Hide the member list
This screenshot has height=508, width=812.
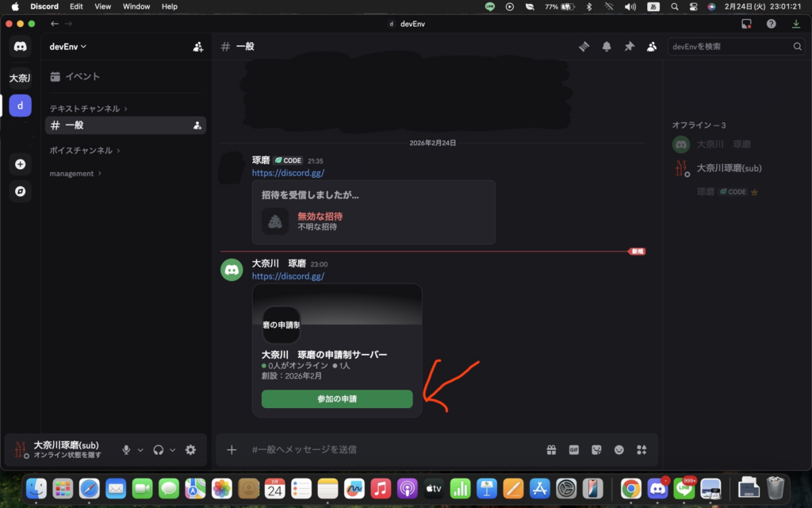(x=651, y=47)
